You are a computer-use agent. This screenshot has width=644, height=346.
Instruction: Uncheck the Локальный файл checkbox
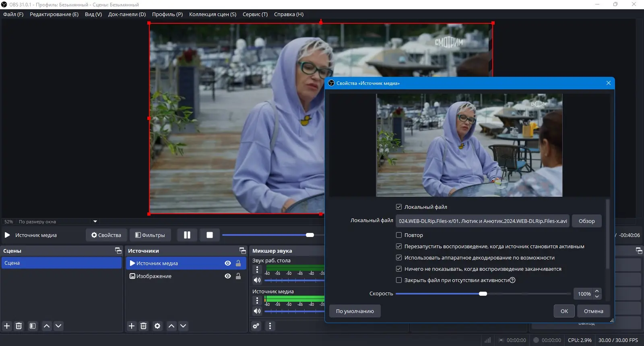coord(399,207)
